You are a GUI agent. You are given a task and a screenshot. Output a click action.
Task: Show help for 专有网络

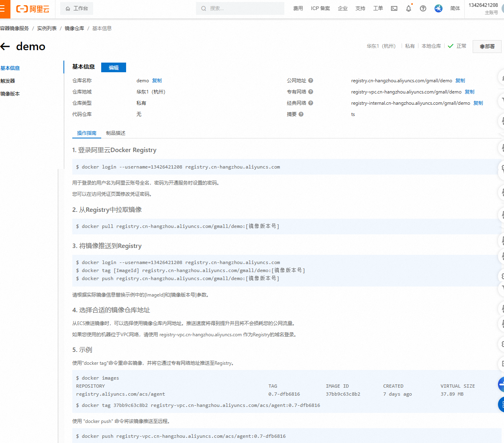311,92
